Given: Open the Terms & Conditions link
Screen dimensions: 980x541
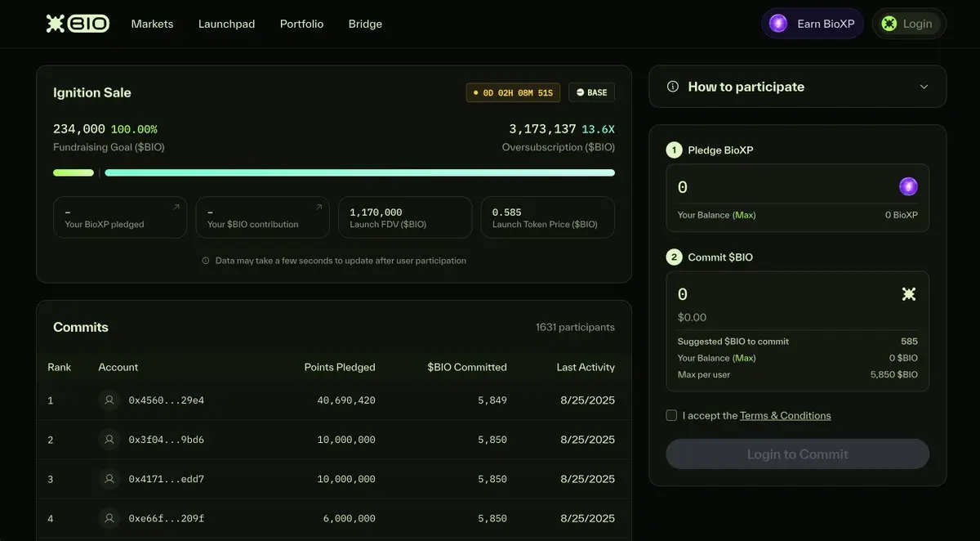Looking at the screenshot, I should click(786, 415).
